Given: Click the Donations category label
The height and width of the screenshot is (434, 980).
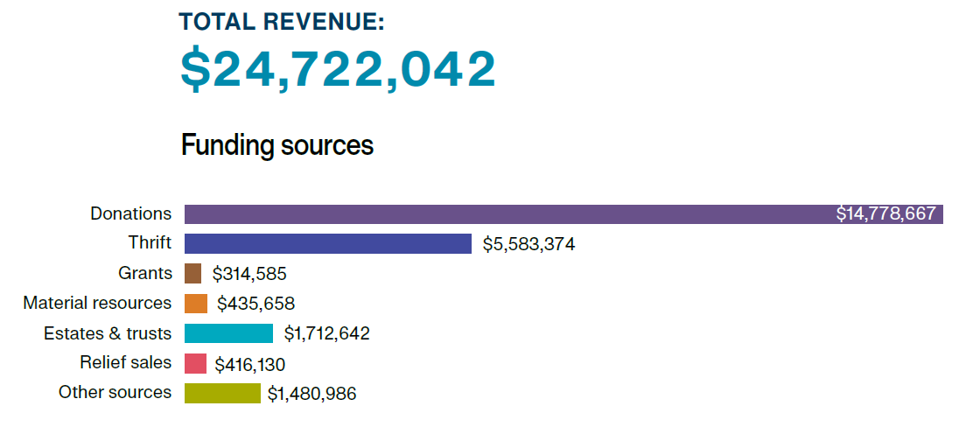Looking at the screenshot, I should tap(131, 213).
